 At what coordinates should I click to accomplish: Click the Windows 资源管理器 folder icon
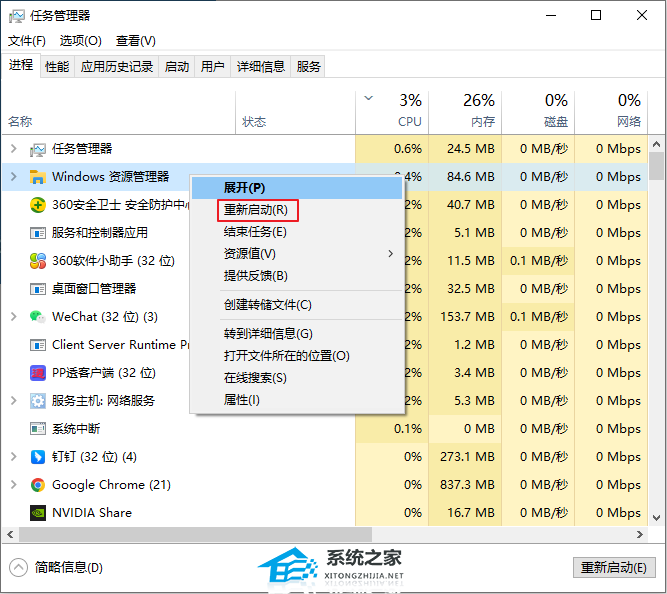(37, 177)
